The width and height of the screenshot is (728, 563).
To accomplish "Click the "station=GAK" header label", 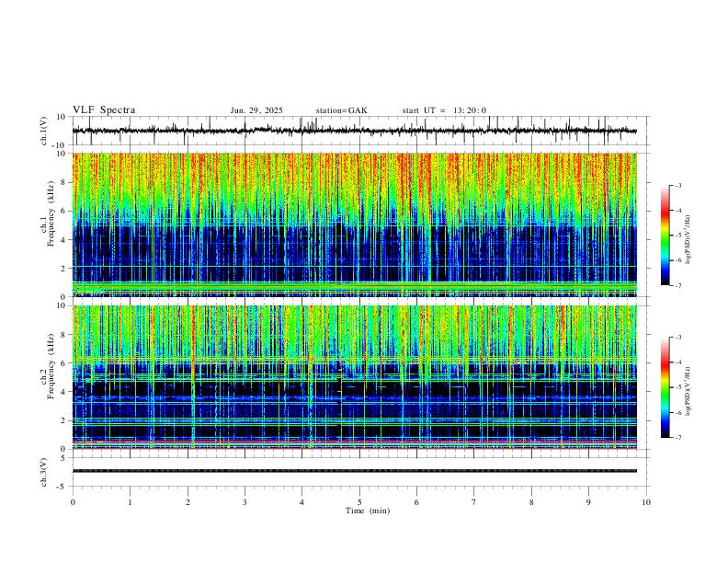I will [x=341, y=110].
